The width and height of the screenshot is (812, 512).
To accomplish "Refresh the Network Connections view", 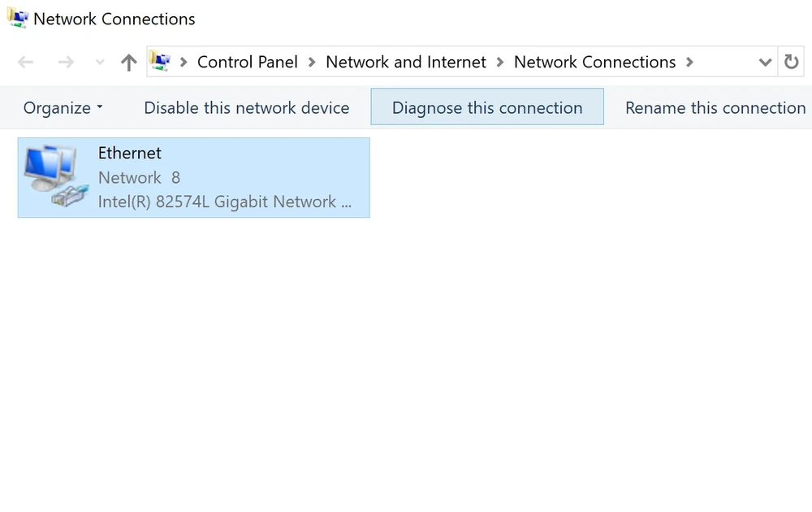I will click(791, 63).
